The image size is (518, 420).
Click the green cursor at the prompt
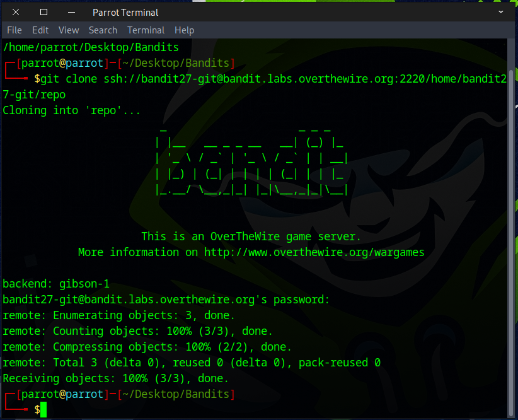coord(43,410)
